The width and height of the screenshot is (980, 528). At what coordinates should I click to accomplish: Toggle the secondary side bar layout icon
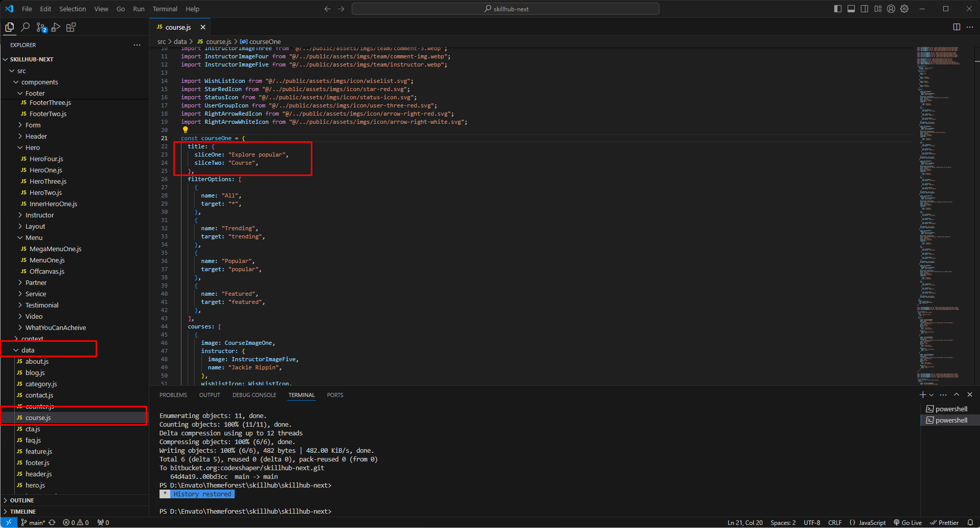864,9
